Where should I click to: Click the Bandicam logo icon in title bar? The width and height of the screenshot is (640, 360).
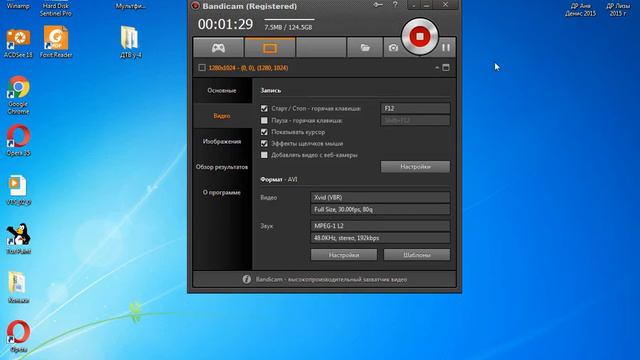196,6
